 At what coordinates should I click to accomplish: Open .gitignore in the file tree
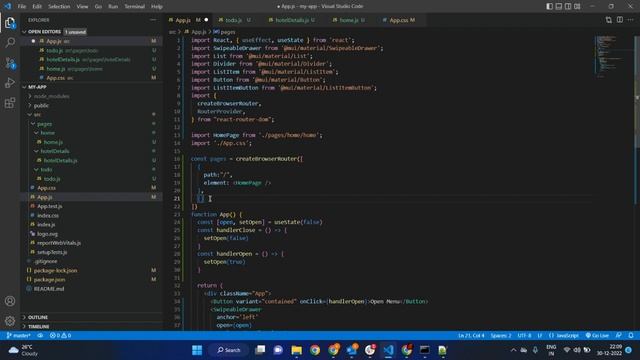pos(46,261)
